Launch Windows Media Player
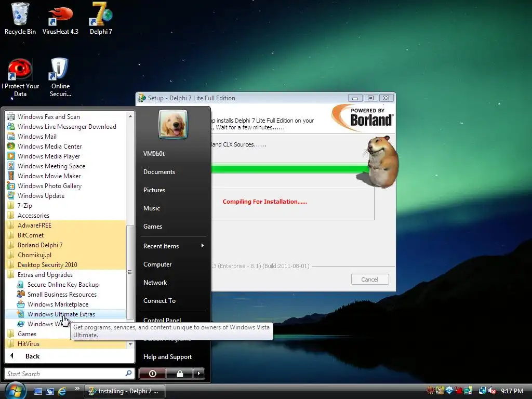The image size is (532, 399). (65, 156)
